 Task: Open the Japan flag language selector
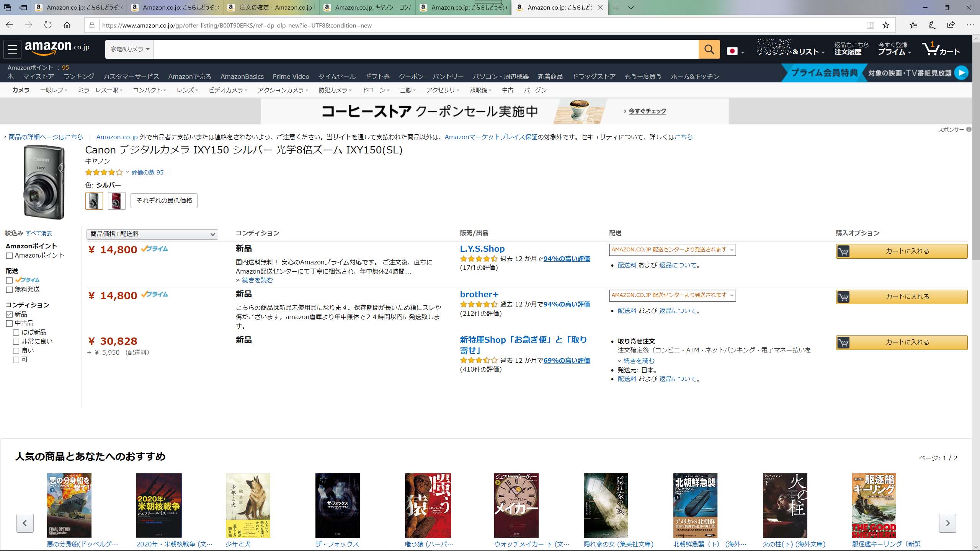point(735,51)
